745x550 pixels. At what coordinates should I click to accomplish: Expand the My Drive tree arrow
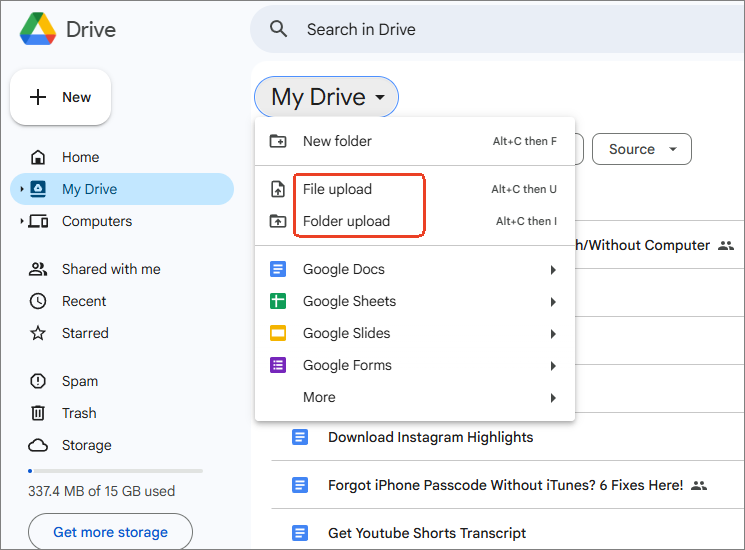click(21, 189)
